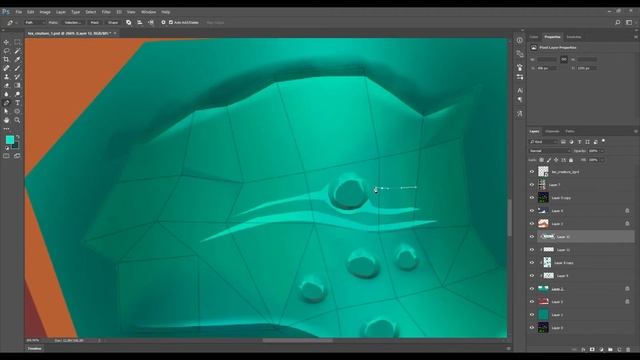Viewport: 640px width, 360px height.
Task: Toggle visibility of Layer 5 copy
Action: tap(532, 198)
